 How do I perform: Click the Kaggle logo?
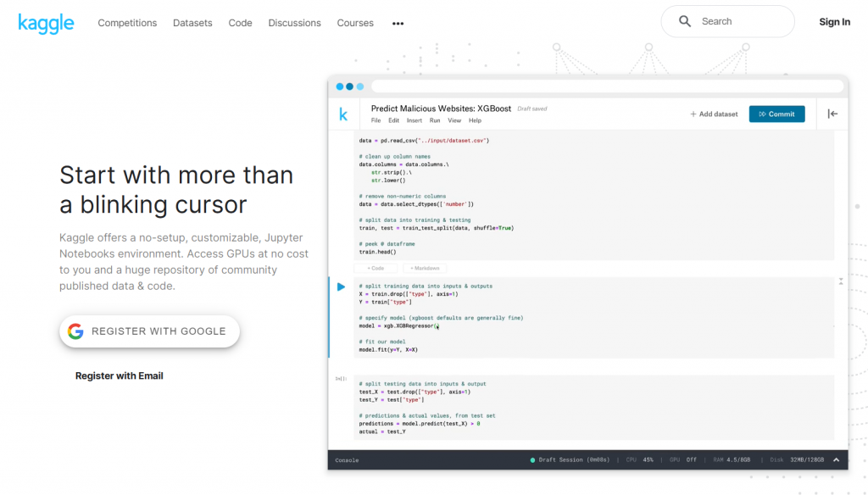tap(46, 23)
